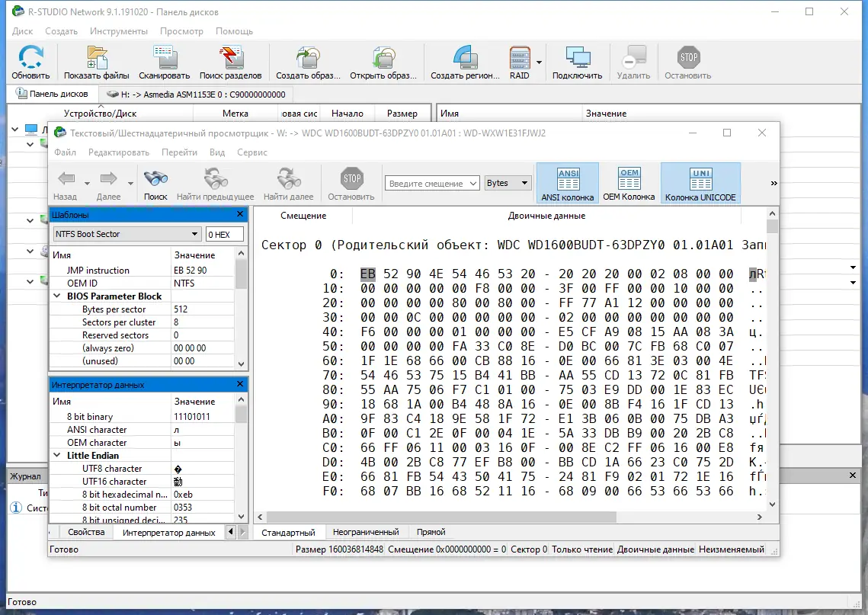The height and width of the screenshot is (615, 868).
Task: Click tab scroll left arrow near Интерпретатор данных
Action: pos(231,533)
